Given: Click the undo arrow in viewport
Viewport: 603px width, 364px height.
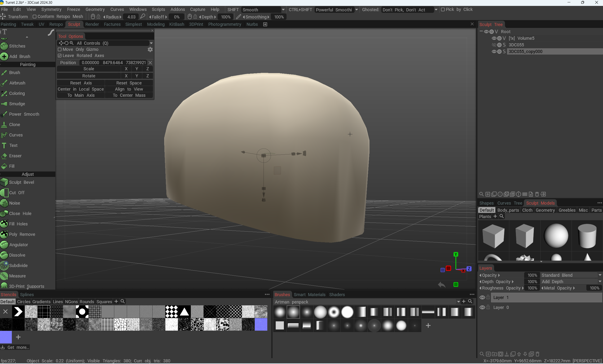Looking at the screenshot, I should coord(442,285).
